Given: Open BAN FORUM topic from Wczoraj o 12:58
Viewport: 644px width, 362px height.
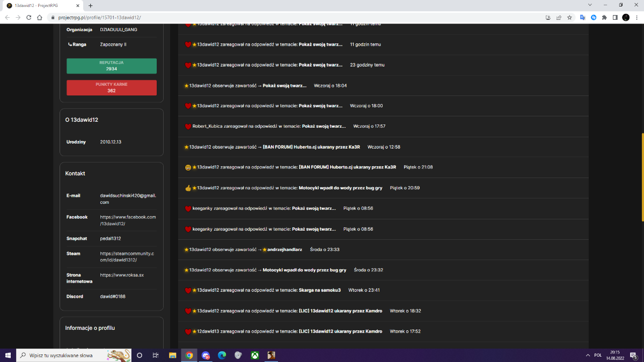Looking at the screenshot, I should click(x=311, y=147).
